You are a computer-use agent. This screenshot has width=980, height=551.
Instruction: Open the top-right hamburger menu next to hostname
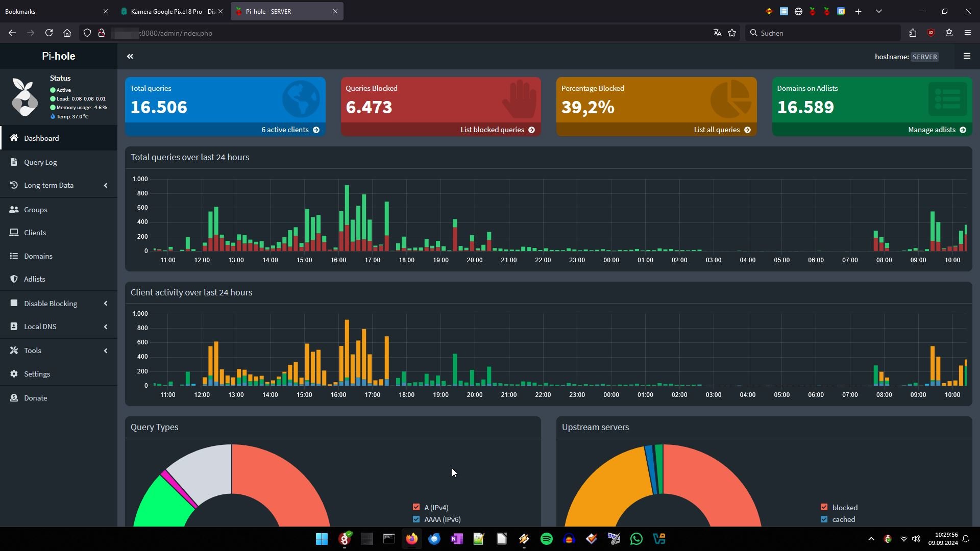tap(967, 56)
